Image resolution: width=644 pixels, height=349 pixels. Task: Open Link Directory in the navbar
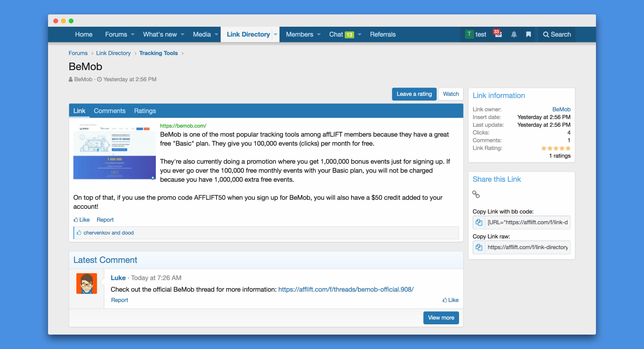click(248, 34)
